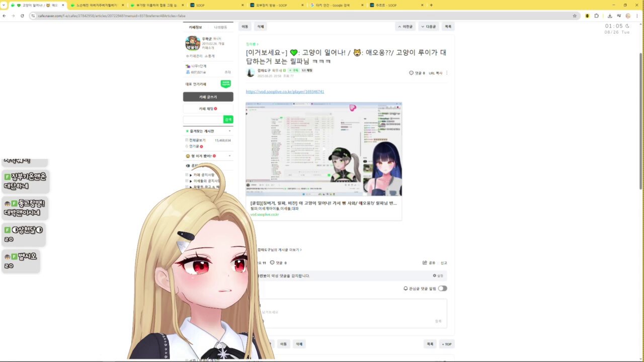Click the 1:1 채팅 button by the author
The width and height of the screenshot is (644, 362).
(x=307, y=70)
